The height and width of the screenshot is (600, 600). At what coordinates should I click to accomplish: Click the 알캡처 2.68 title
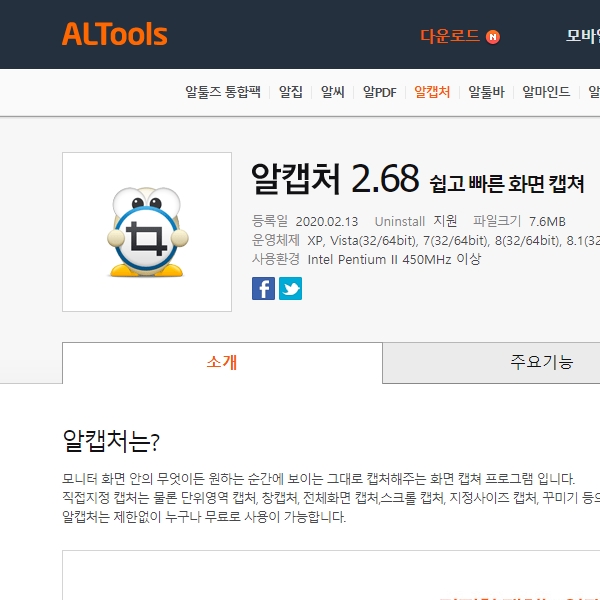(335, 178)
